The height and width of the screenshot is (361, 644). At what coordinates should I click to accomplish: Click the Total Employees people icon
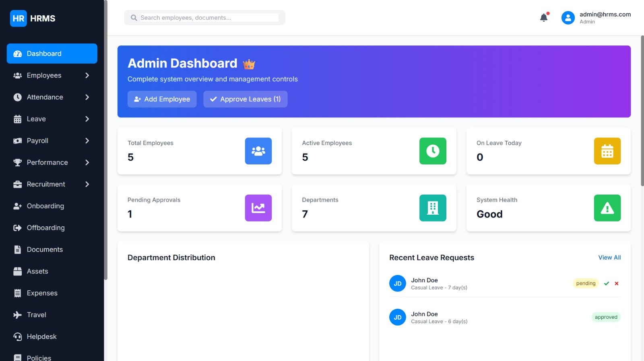(258, 151)
